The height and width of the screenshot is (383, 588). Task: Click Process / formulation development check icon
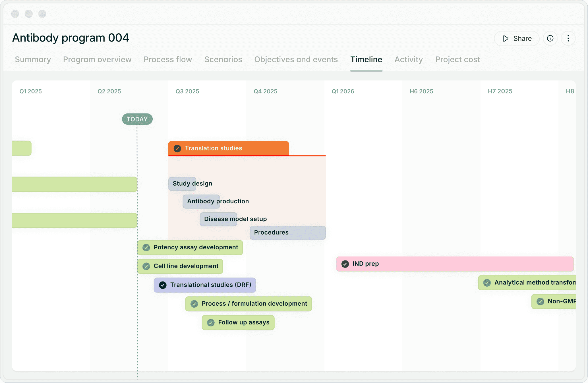(194, 304)
